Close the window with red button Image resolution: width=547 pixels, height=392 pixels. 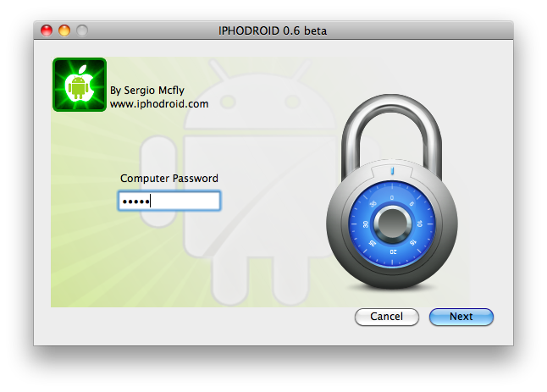pyautogui.click(x=47, y=30)
